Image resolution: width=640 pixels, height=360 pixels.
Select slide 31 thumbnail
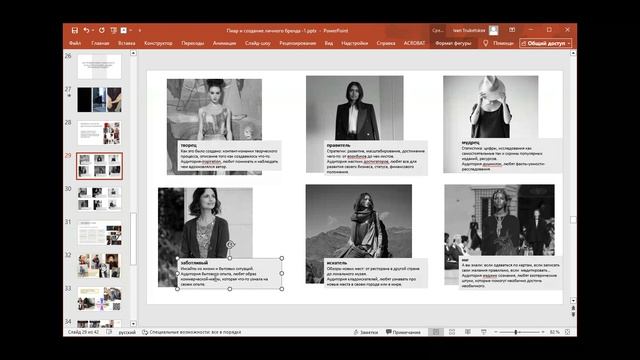point(99,232)
